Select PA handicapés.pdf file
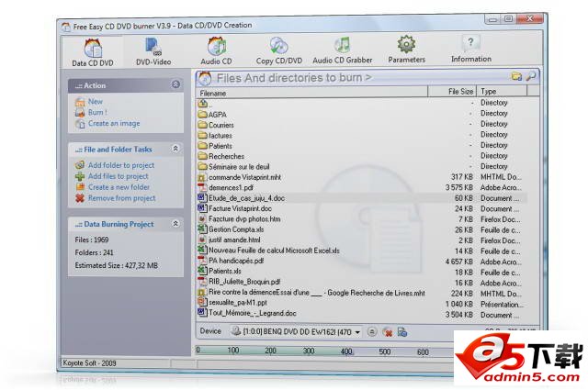Screen dimensions: 588x390 click(x=362, y=262)
